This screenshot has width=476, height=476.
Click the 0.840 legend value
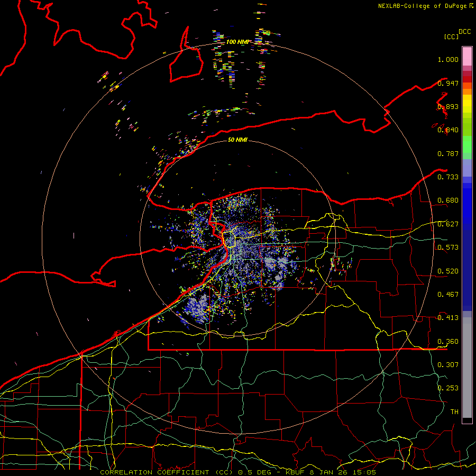(448, 130)
